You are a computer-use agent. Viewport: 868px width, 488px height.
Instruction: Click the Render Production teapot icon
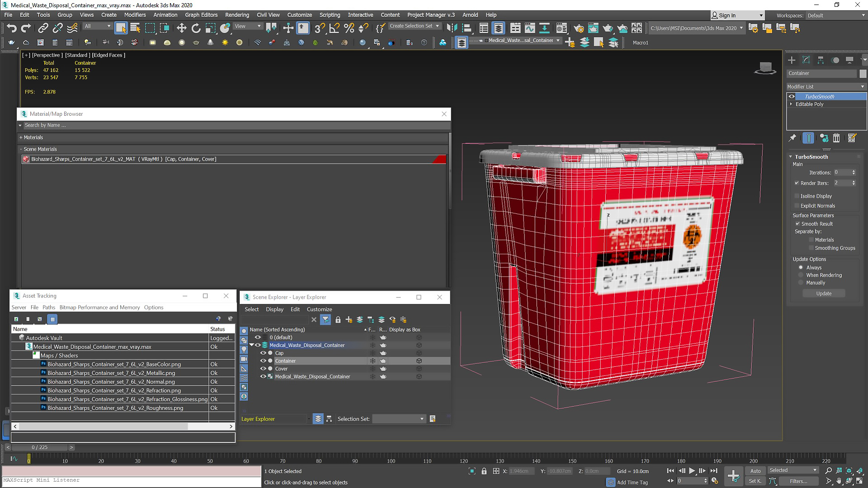608,28
